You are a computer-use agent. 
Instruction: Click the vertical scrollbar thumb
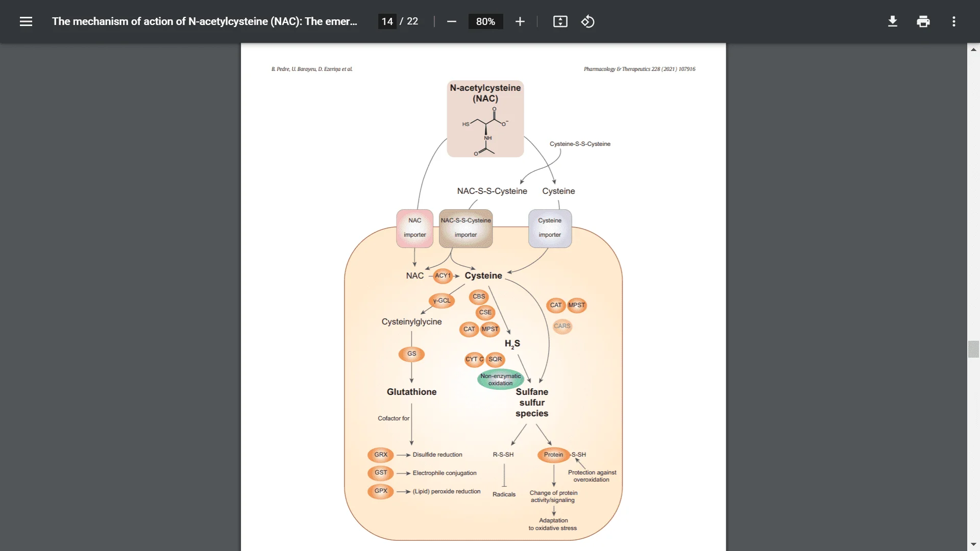(x=973, y=349)
